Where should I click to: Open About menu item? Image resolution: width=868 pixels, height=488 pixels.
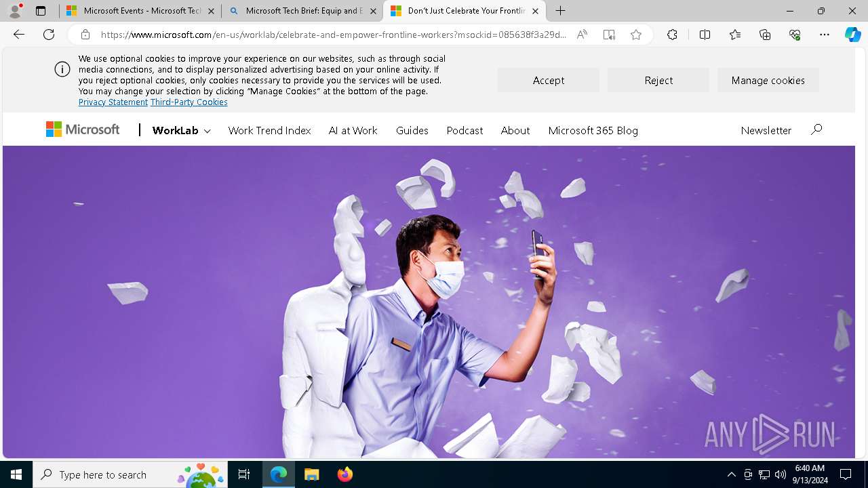[x=515, y=130]
